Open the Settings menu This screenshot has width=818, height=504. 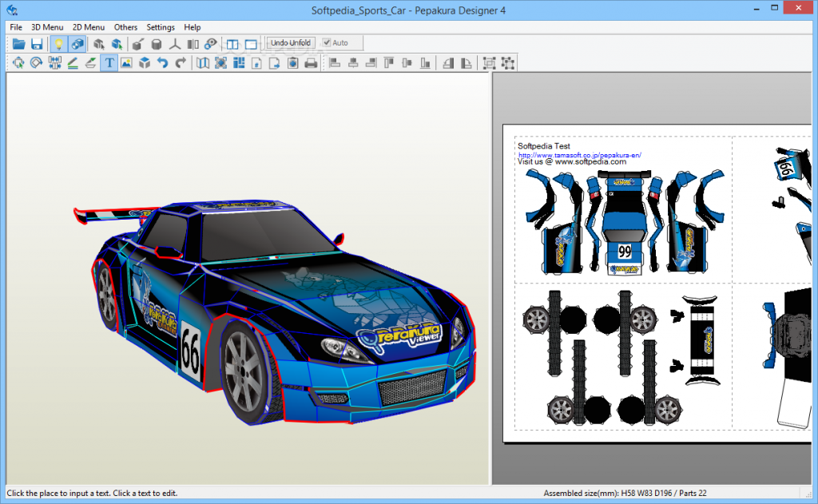click(161, 27)
